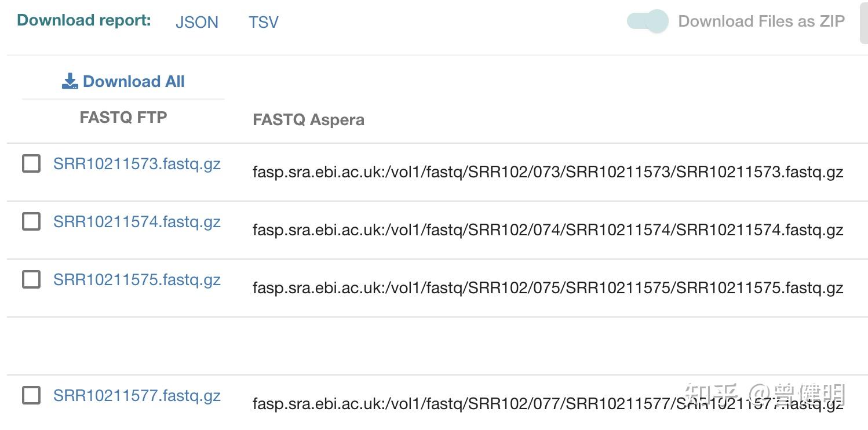
Task: Download the report as TSV
Action: tap(264, 23)
